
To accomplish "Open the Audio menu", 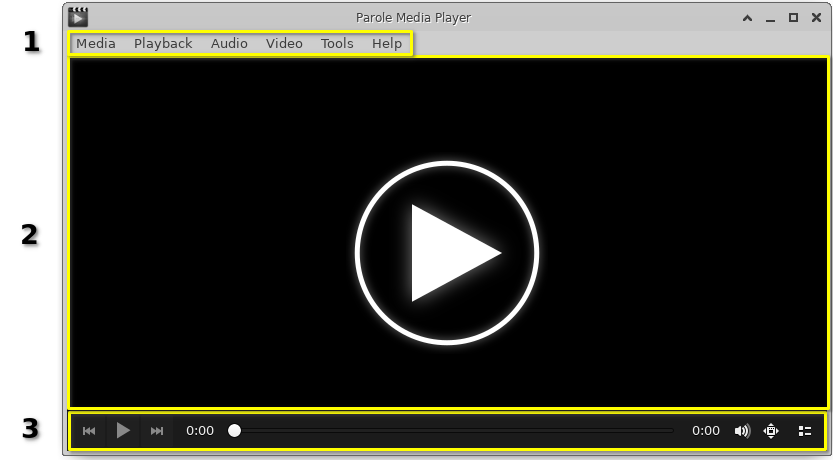I will pos(229,44).
